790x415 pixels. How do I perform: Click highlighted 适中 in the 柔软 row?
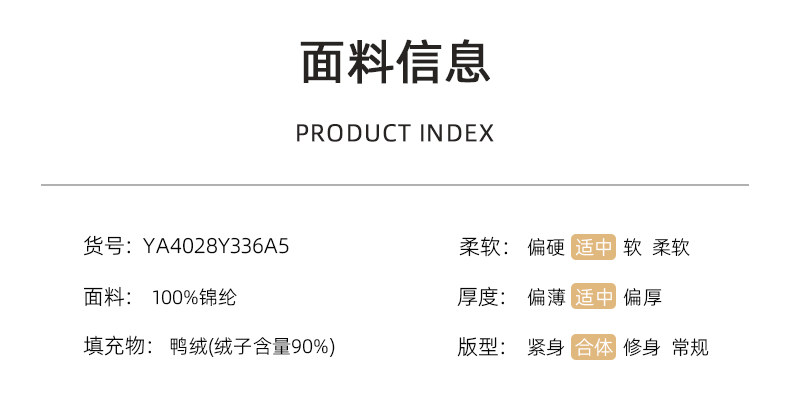click(x=593, y=247)
